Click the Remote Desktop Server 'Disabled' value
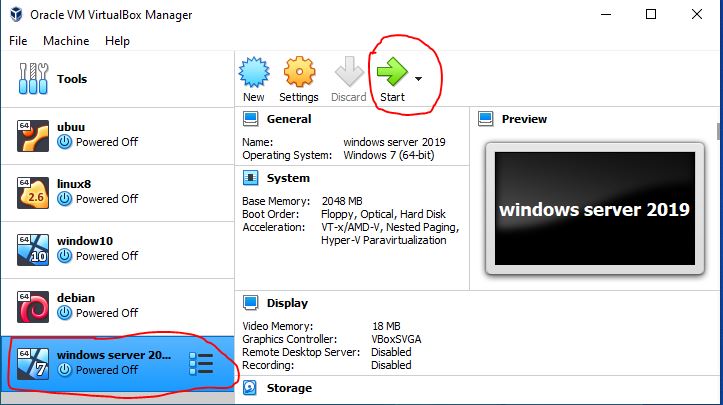Viewport: 723px width, 405px height. (391, 352)
